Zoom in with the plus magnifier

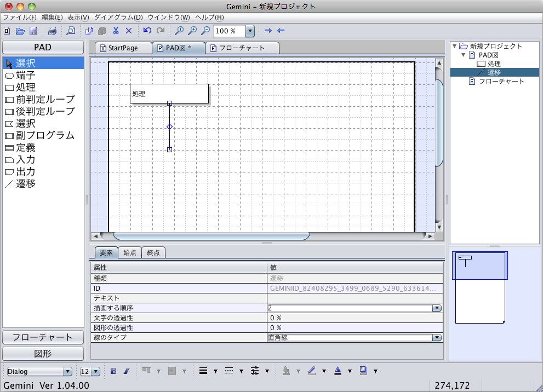192,31
